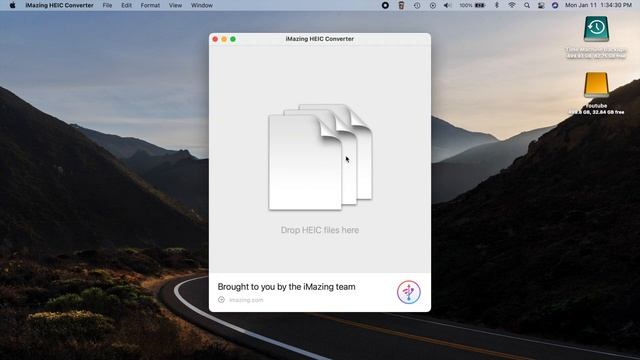Click "Brought to you by the iMazing team"
This screenshot has height=360, width=640.
pos(286,287)
